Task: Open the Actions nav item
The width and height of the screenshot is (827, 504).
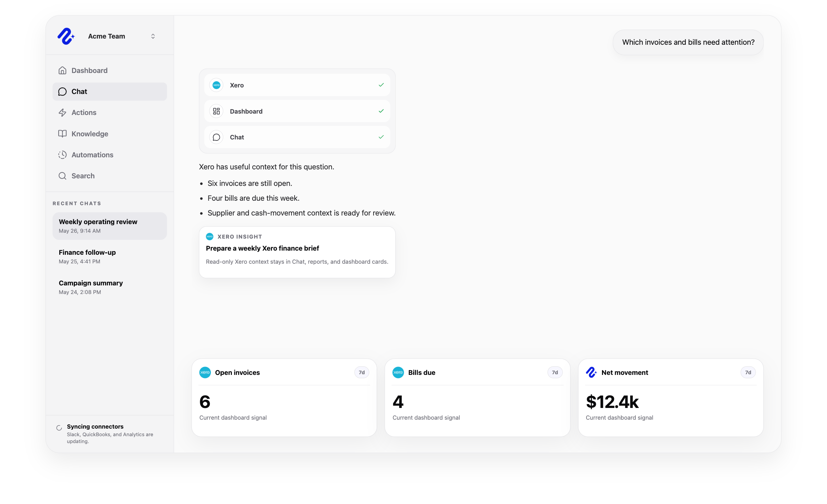Action: (110, 113)
